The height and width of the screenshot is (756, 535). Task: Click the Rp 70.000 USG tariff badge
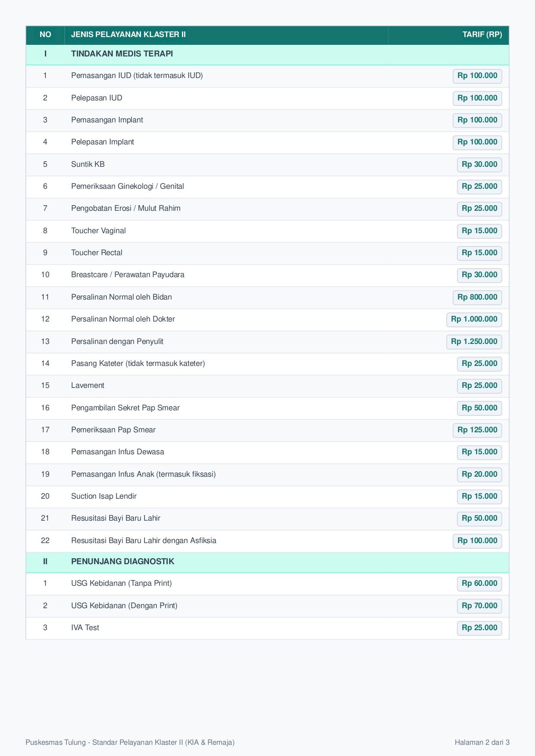pyautogui.click(x=479, y=606)
